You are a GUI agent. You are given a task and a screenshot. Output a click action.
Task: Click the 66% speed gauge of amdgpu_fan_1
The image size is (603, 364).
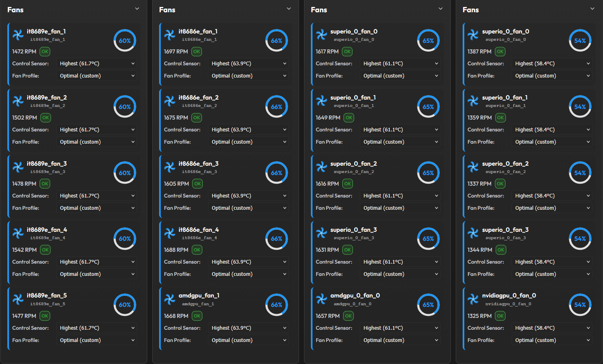coord(277,305)
